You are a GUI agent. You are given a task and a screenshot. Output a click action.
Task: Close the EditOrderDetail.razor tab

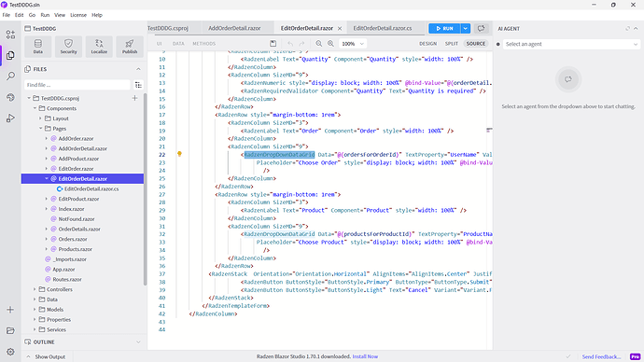coord(340,28)
